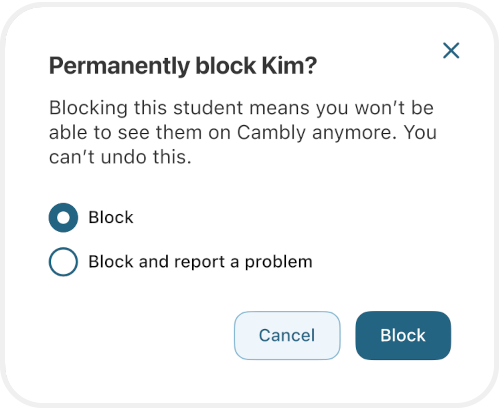Screen dimensions: 500x410
Task: Click the word Cambly in the description
Action: click(271, 133)
